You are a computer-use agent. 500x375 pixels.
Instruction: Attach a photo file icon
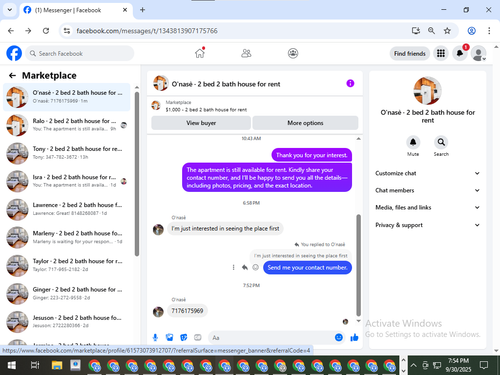169,338
